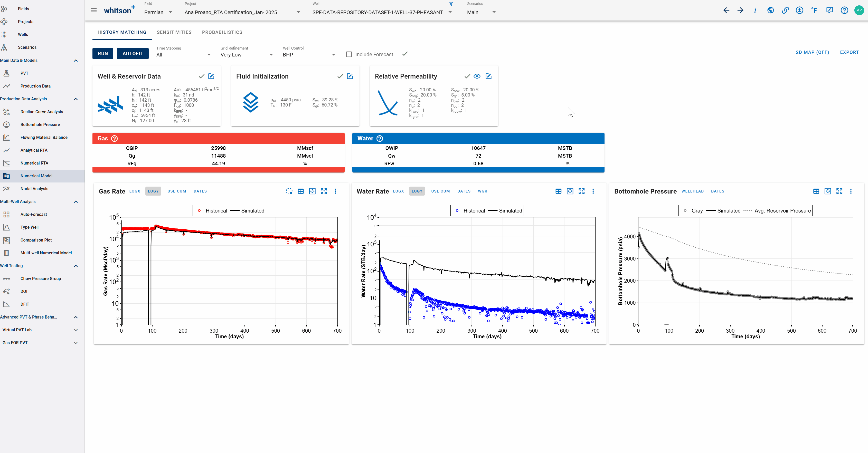
Task: Click the lasso select icon on Gas Rate
Action: 289,191
